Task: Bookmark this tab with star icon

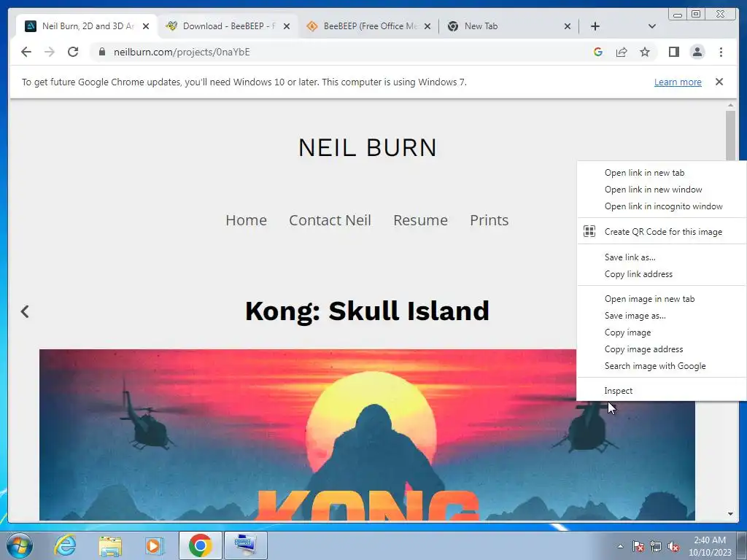Action: (x=645, y=52)
